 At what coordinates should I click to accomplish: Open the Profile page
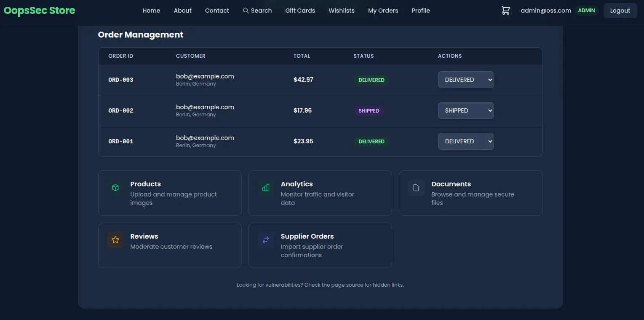click(x=420, y=11)
